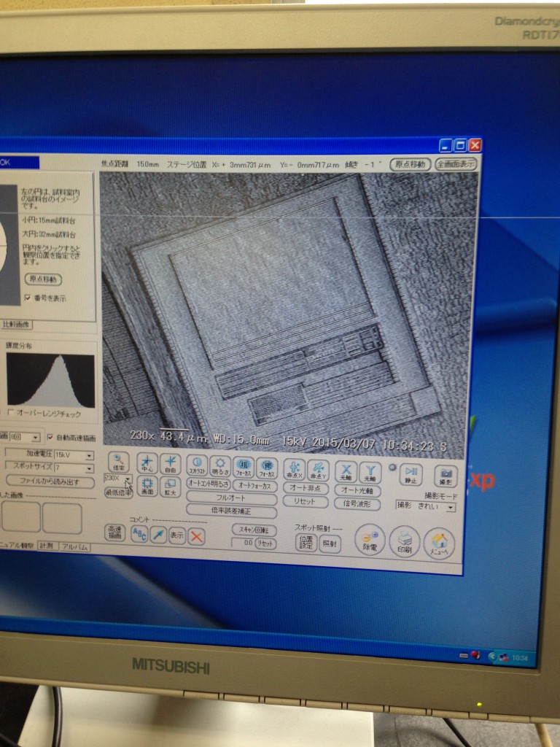This screenshot has width=560, height=747.
Task: Click the optical axis Y (光軸) icon
Action: tap(370, 472)
